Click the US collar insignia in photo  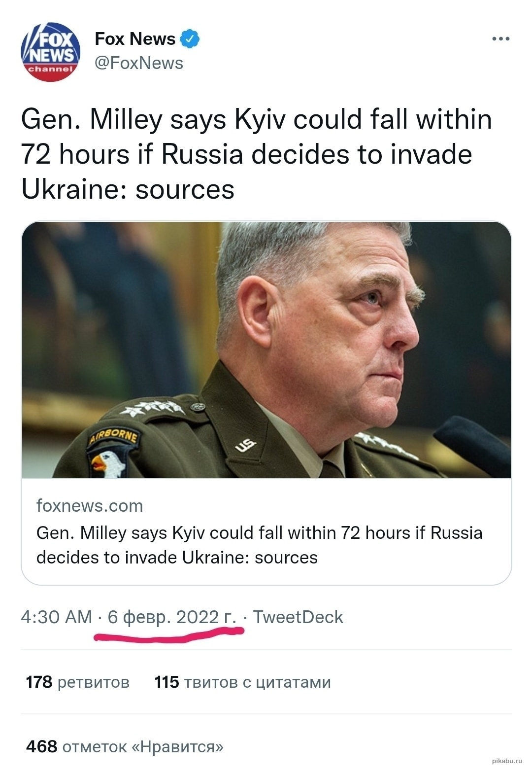(245, 445)
